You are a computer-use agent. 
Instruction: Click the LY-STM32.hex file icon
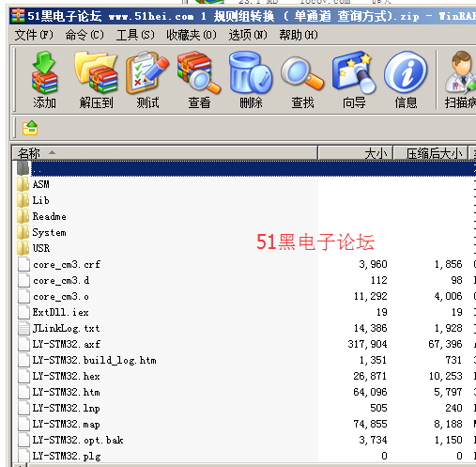[x=23, y=376]
